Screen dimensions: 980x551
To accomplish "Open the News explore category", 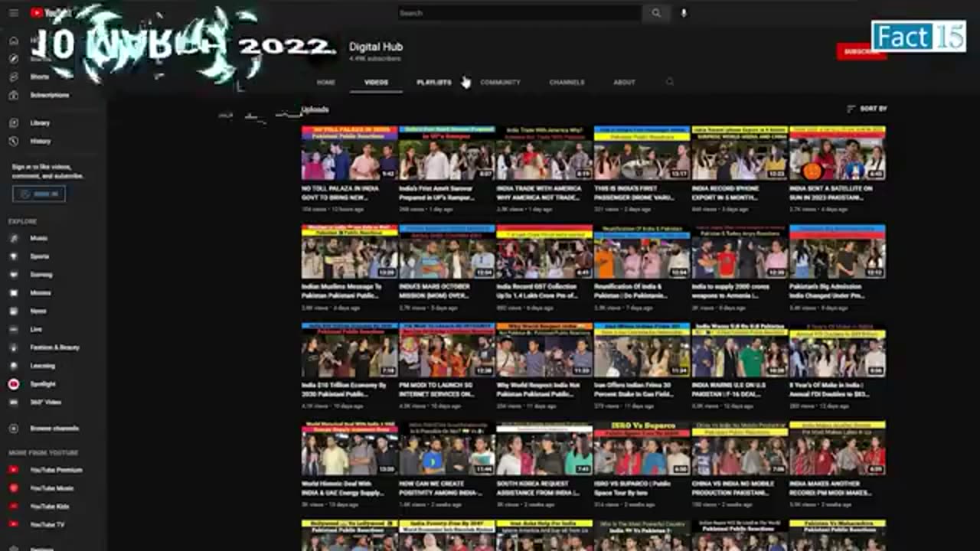I will pyautogui.click(x=38, y=311).
